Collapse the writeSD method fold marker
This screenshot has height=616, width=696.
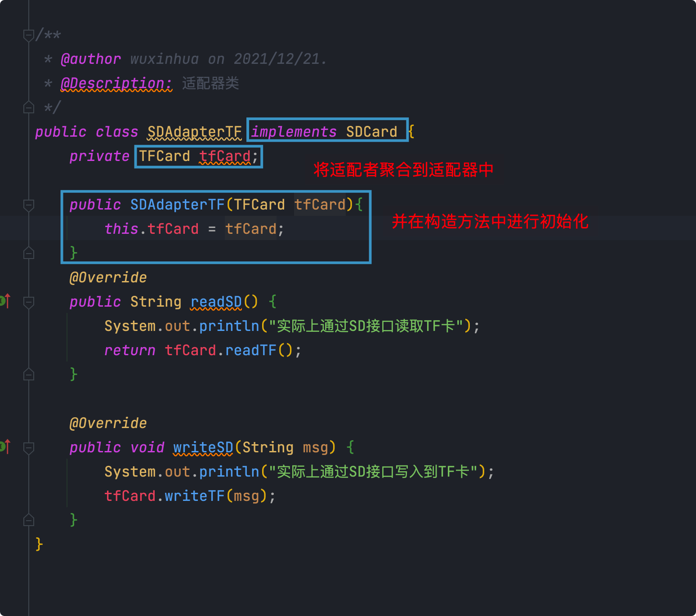(x=29, y=448)
